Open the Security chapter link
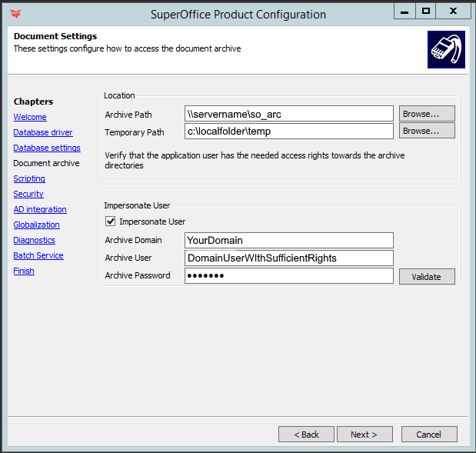This screenshot has width=476, height=453. (x=28, y=194)
